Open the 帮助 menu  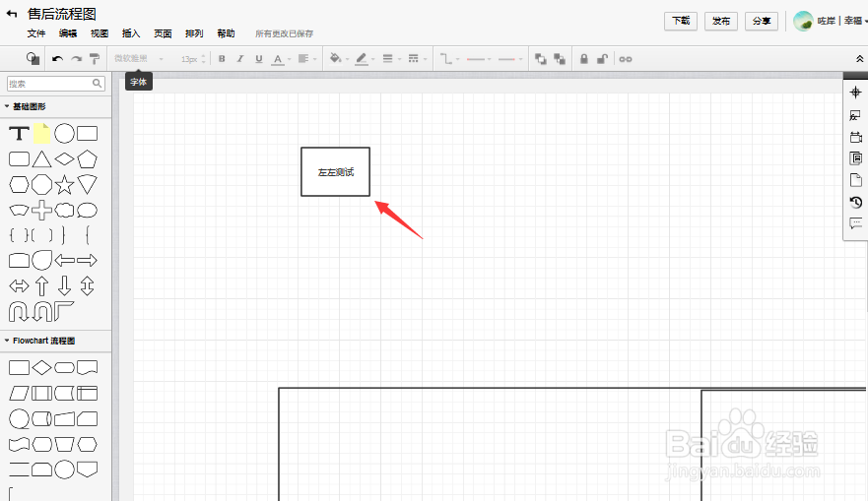coord(226,33)
